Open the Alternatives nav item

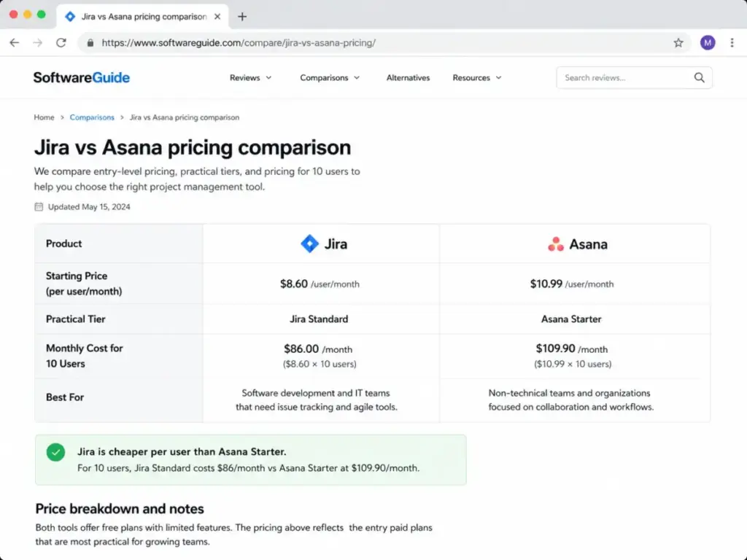pyautogui.click(x=408, y=77)
